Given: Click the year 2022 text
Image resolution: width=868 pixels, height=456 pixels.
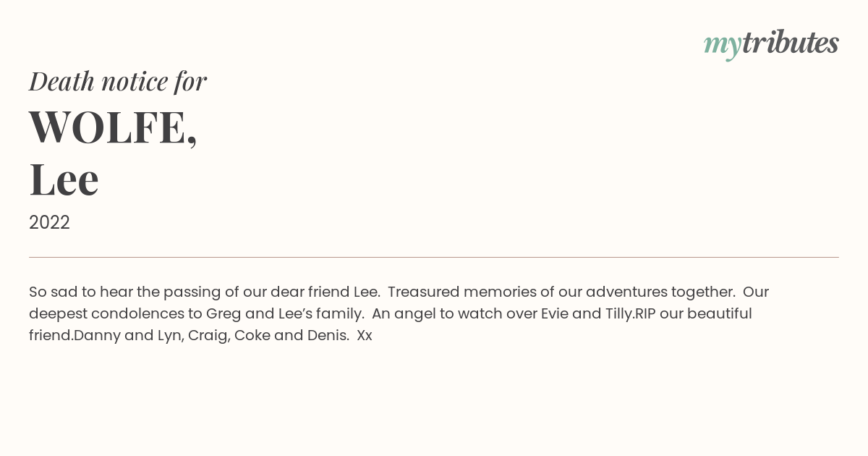Looking at the screenshot, I should point(49,222).
